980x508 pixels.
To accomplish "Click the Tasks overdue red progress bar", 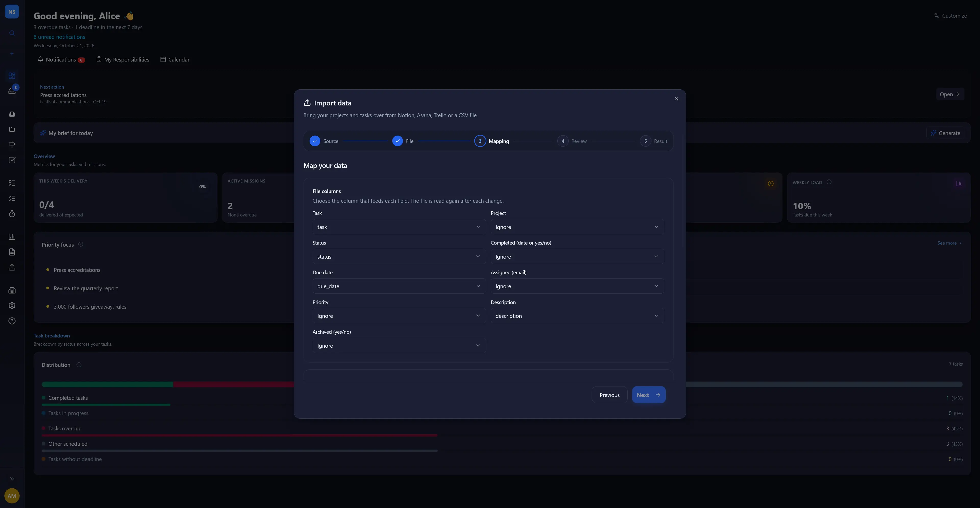I will pyautogui.click(x=240, y=435).
